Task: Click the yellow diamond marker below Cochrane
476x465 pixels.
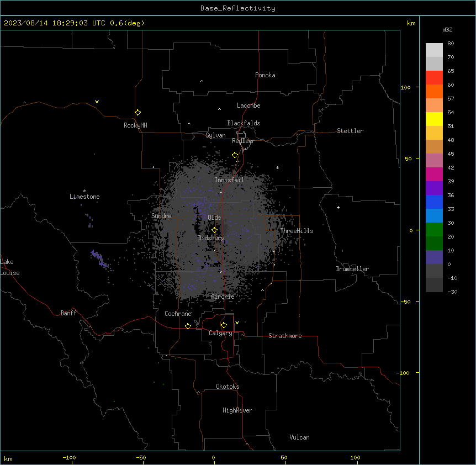Action: [188, 326]
